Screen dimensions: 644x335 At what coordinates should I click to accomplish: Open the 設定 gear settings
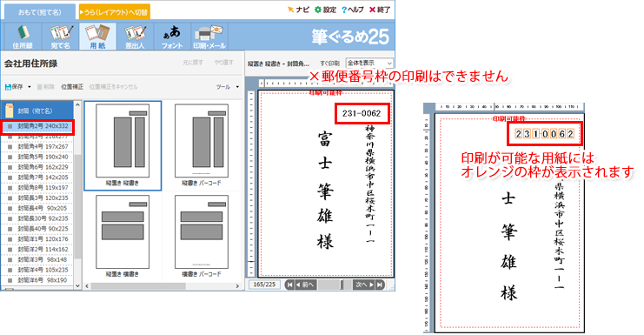click(x=325, y=10)
